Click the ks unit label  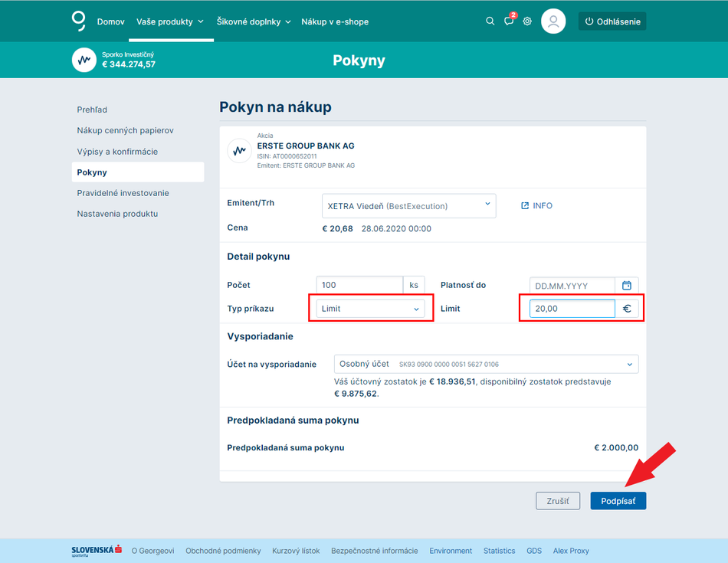click(x=414, y=285)
